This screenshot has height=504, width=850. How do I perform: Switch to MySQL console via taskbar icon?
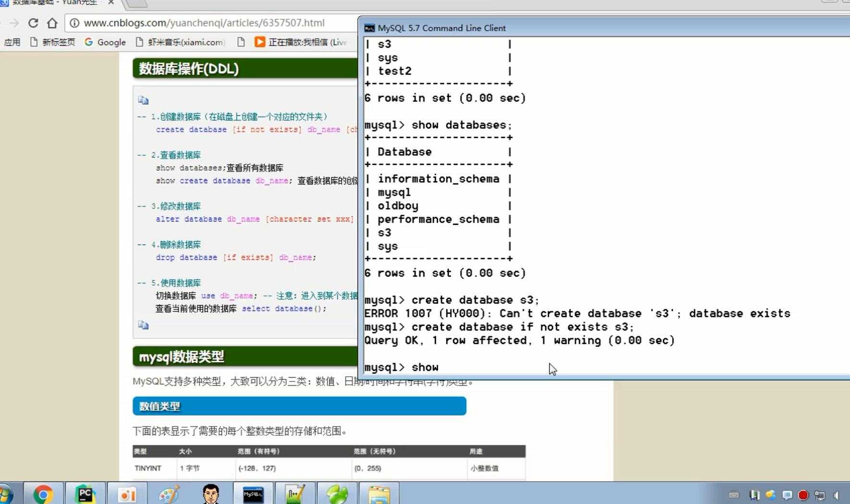click(x=253, y=494)
